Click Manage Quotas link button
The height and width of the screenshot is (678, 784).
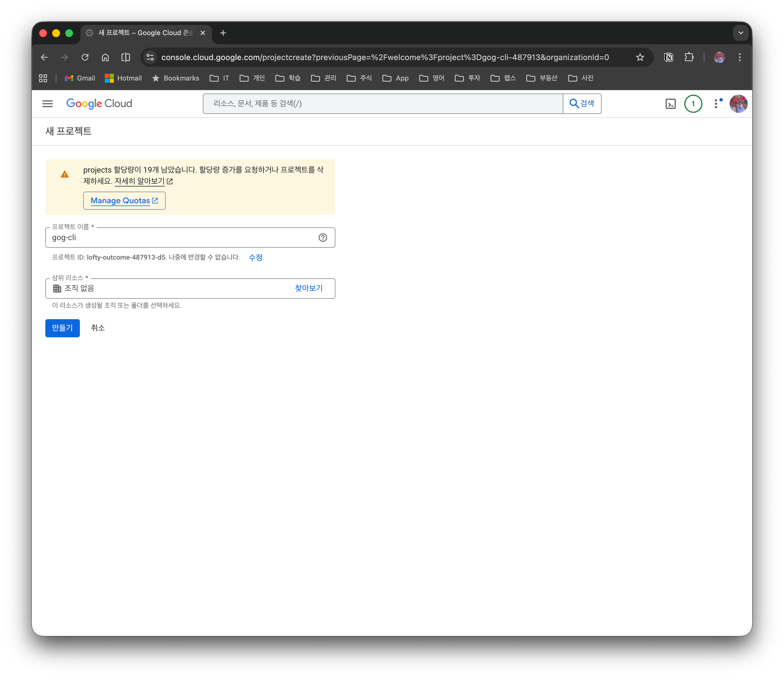coord(124,201)
